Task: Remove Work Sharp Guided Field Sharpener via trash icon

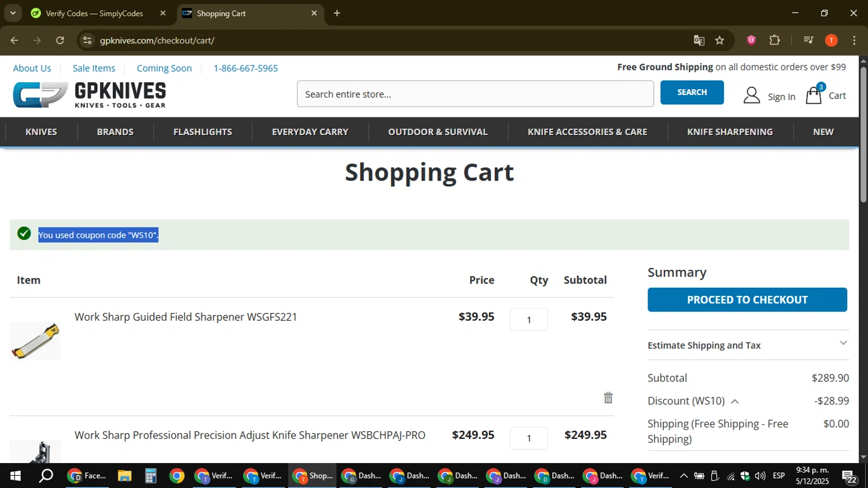Action: (x=608, y=398)
